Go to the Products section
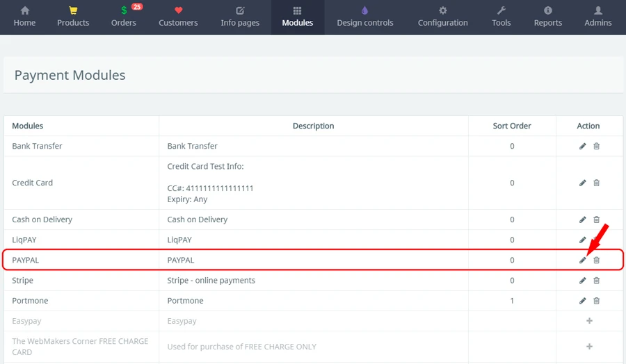This screenshot has height=364, width=626. point(73,17)
